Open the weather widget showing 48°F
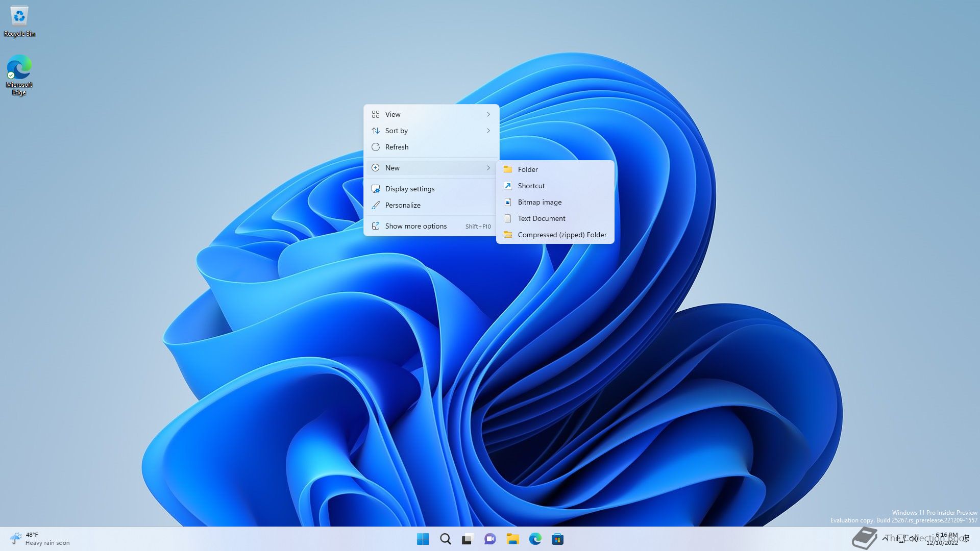The height and width of the screenshot is (551, 980). point(40,539)
